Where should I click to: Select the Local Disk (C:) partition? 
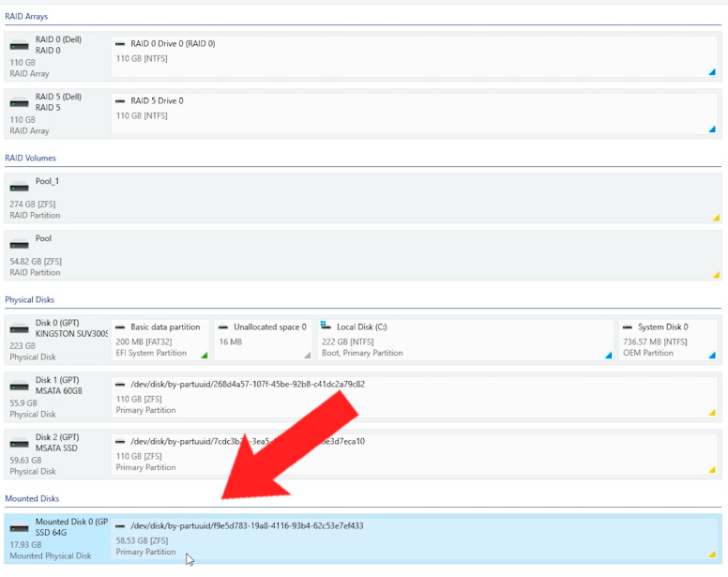465,340
